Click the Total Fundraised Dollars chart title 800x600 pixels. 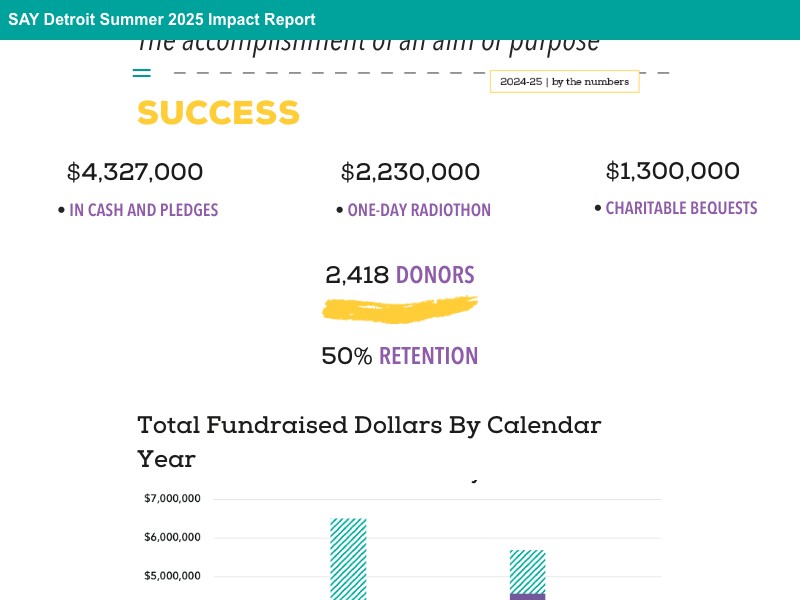(369, 441)
